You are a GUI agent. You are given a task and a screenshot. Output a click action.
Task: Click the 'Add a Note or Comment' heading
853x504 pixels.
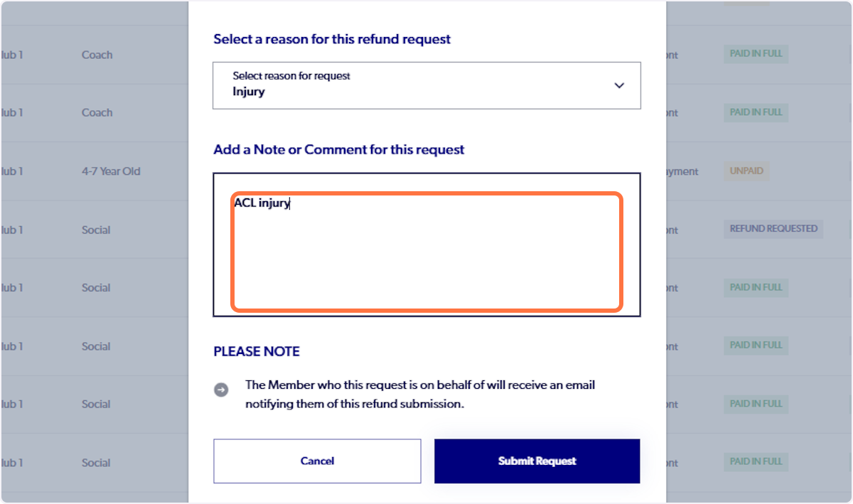point(338,149)
